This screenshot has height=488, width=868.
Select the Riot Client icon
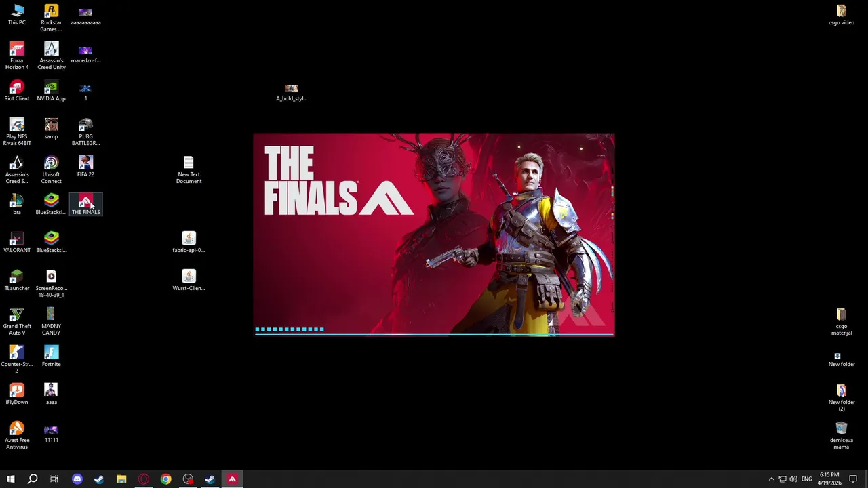pos(17,91)
